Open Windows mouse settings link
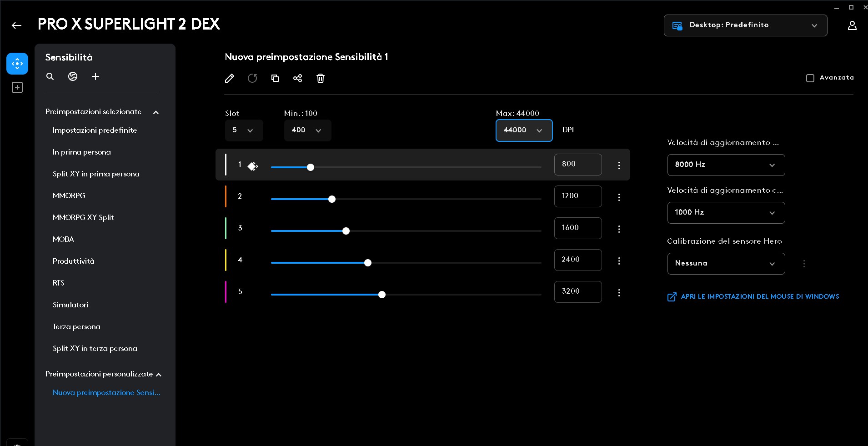The image size is (868, 446). point(759,296)
